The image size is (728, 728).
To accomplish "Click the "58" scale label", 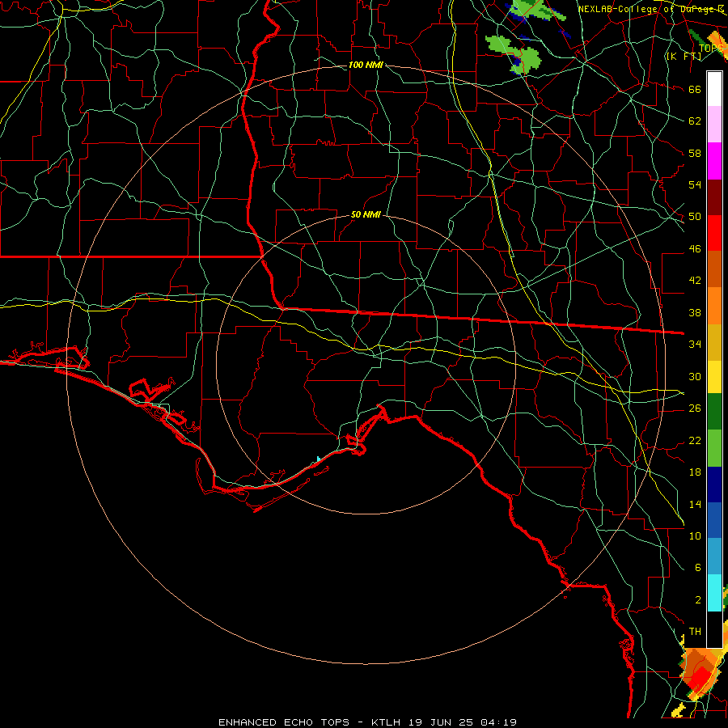I will point(695,153).
